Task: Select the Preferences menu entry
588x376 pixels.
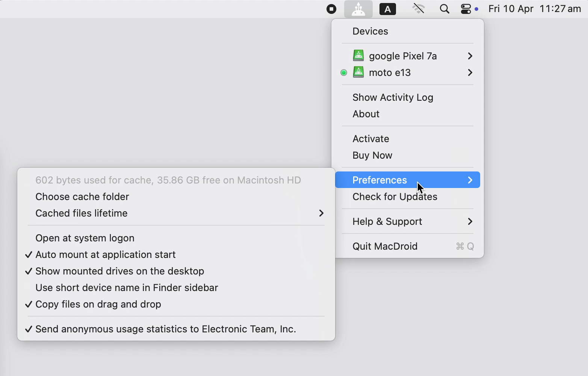Action: click(x=408, y=180)
